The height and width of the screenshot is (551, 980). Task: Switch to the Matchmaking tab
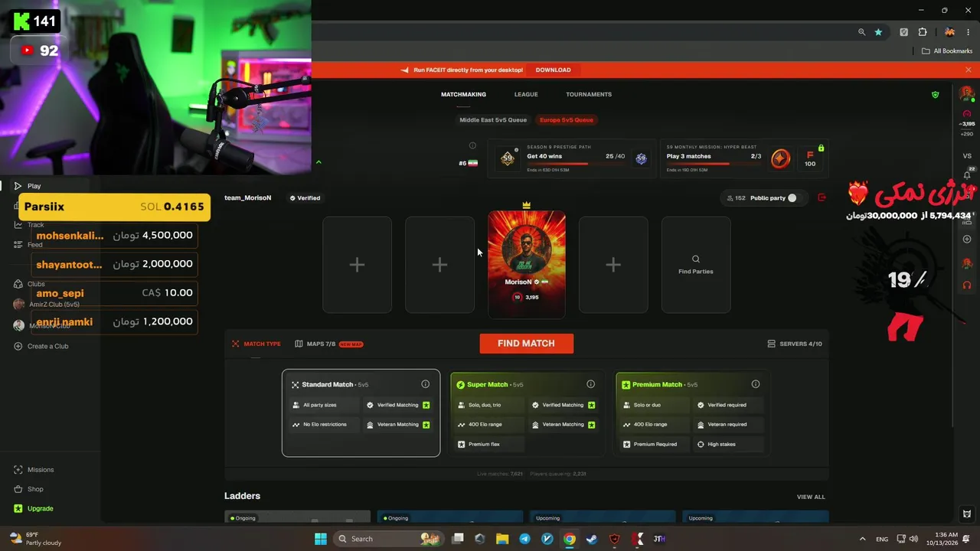point(463,94)
